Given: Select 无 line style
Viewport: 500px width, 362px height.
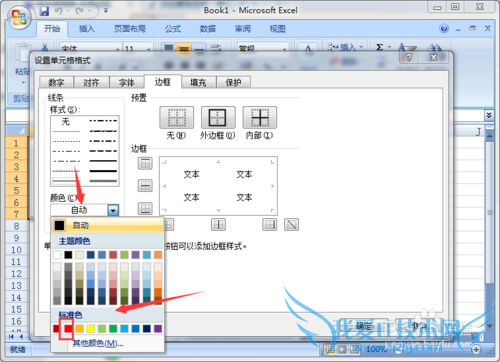Looking at the screenshot, I should tap(66, 122).
